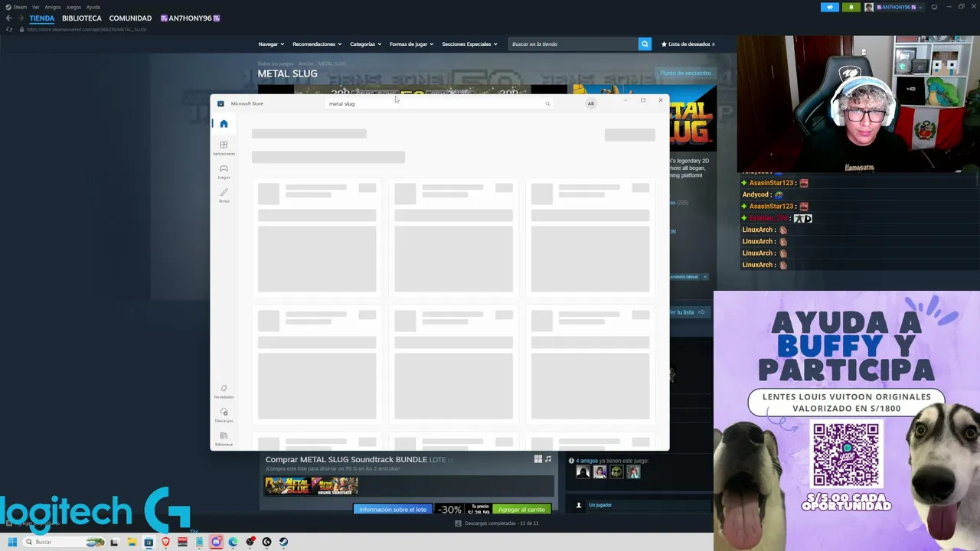Open the Juegos menu in Steam
This screenshot has height=551, width=980.
click(x=73, y=7)
